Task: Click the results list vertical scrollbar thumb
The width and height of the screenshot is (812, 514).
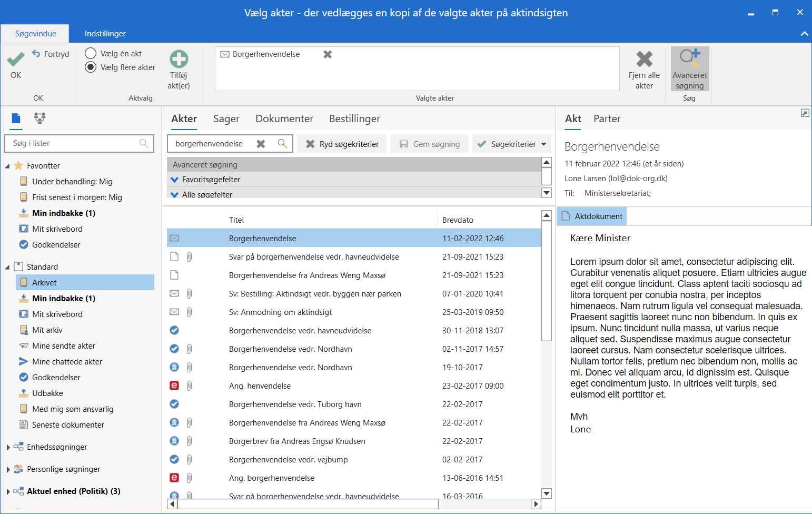Action: 547,281
